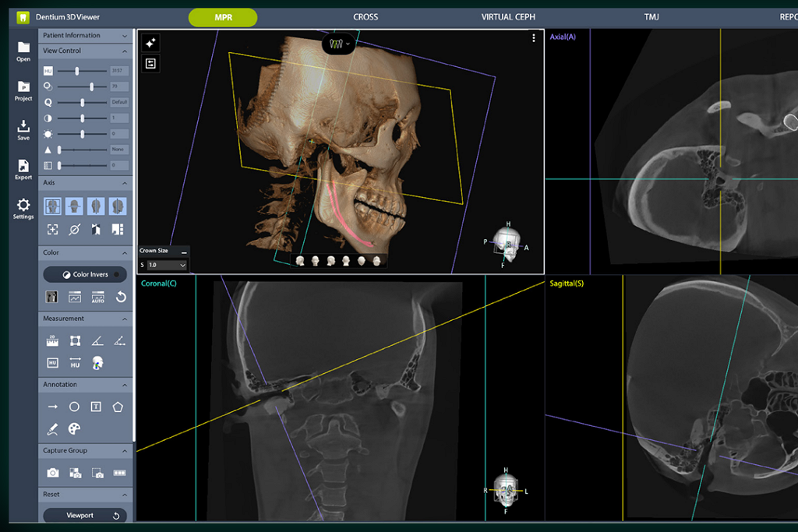Image resolution: width=798 pixels, height=532 pixels.
Task: Open the annotation color palette
Action: [74, 428]
